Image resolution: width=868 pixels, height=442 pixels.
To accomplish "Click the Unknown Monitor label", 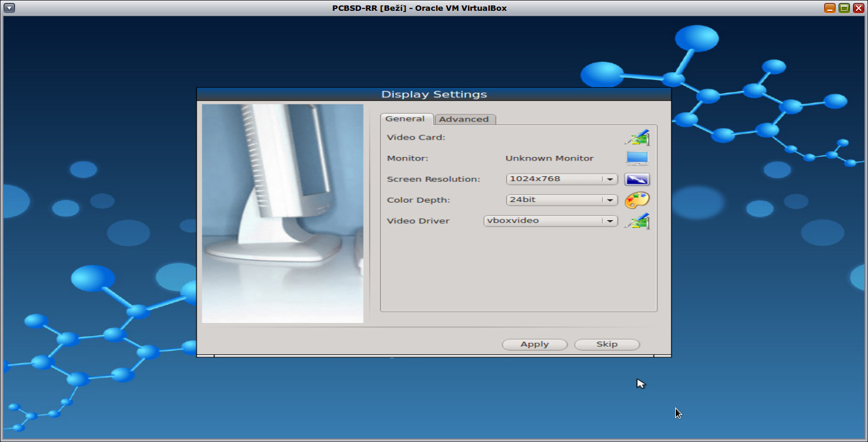I will 549,158.
